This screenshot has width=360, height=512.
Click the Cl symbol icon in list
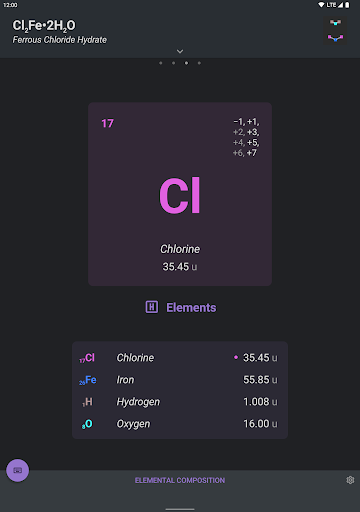(87, 358)
